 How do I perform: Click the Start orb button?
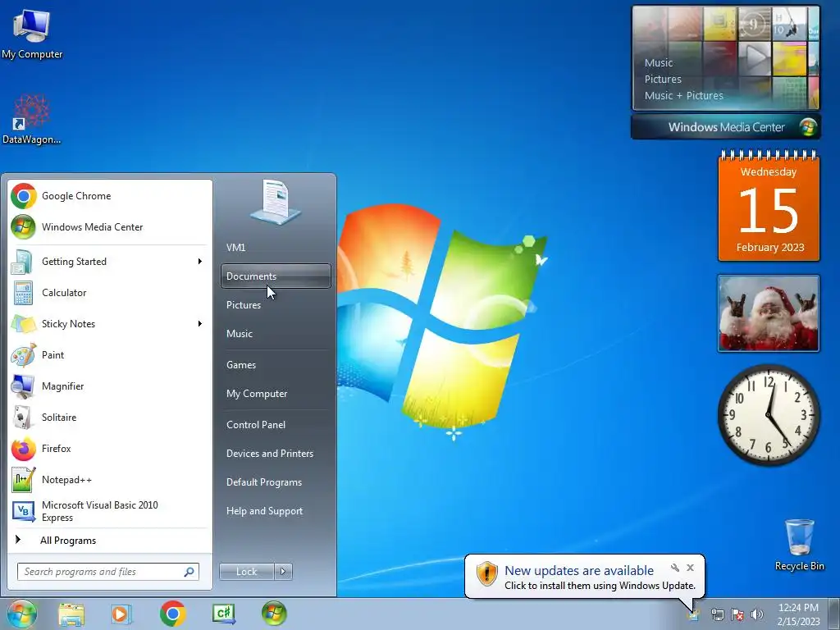21,614
